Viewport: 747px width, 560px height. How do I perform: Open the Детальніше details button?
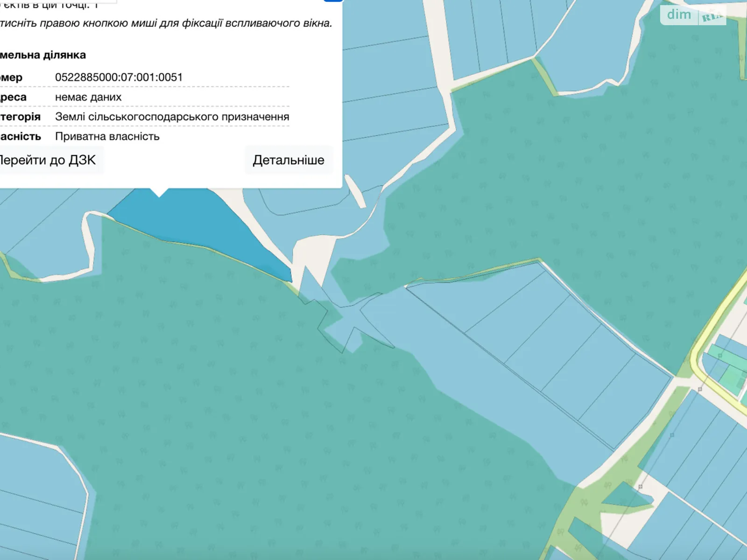pos(288,160)
